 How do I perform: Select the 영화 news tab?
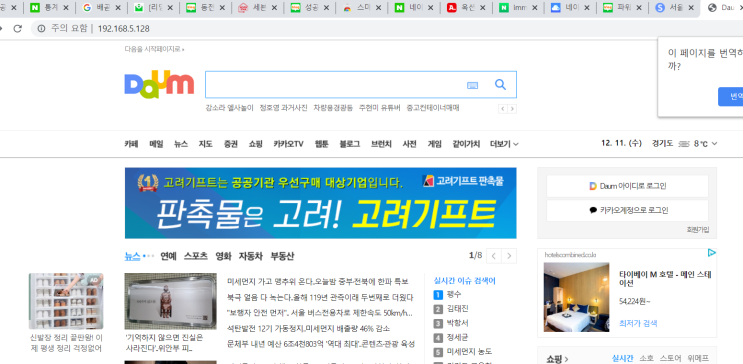223,256
